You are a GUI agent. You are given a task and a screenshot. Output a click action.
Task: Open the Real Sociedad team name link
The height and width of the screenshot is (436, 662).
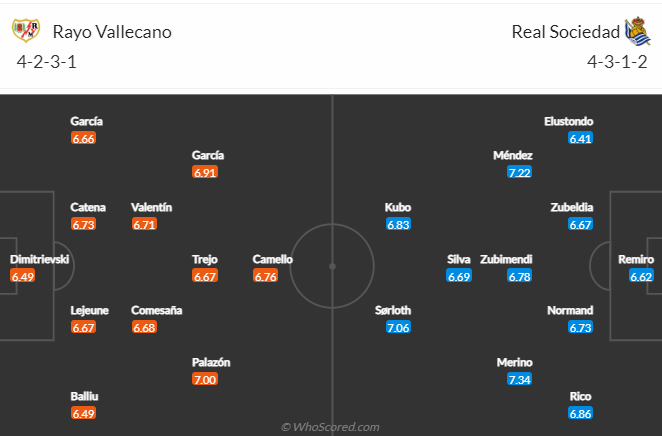tap(566, 32)
